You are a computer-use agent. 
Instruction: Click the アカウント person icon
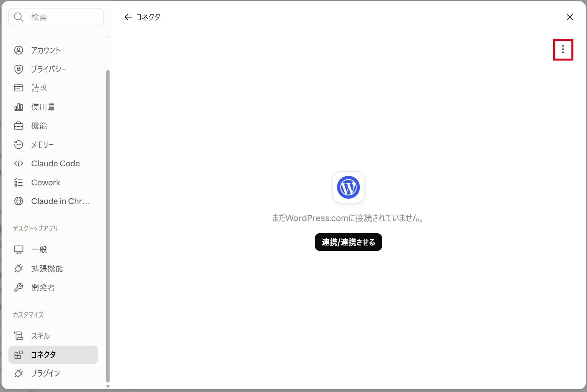pyautogui.click(x=19, y=50)
